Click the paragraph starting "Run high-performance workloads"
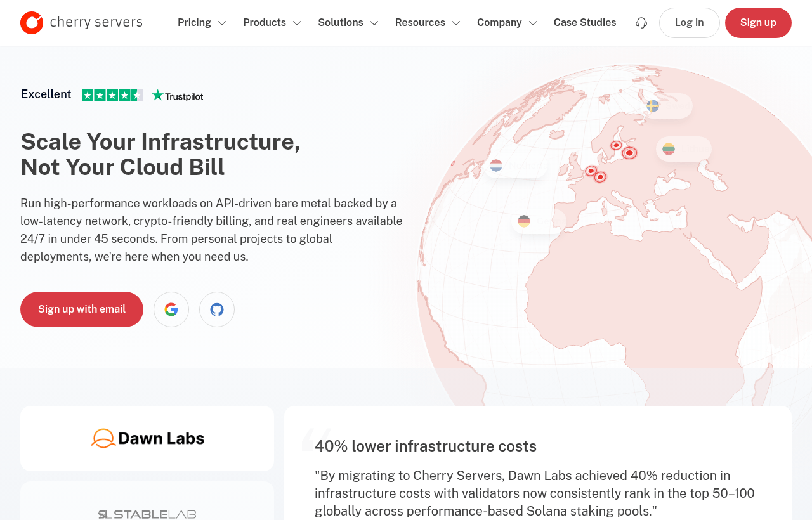The image size is (812, 520). 212,230
